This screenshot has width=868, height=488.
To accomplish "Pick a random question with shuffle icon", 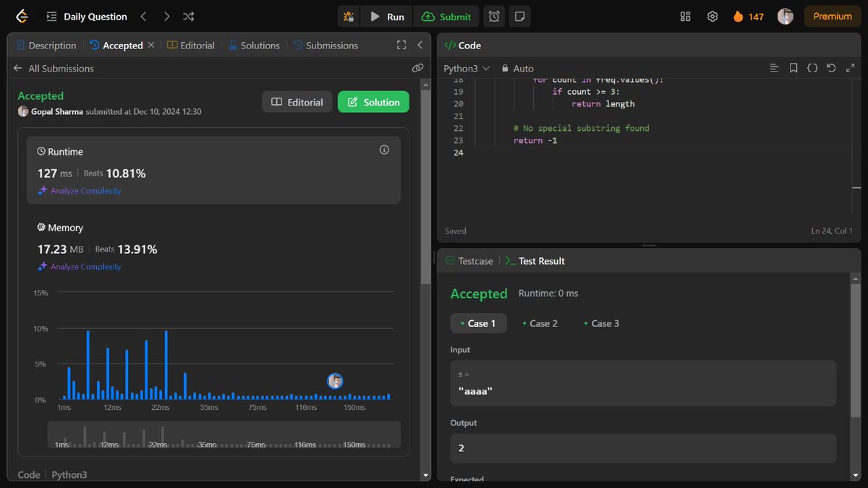I will pos(189,16).
